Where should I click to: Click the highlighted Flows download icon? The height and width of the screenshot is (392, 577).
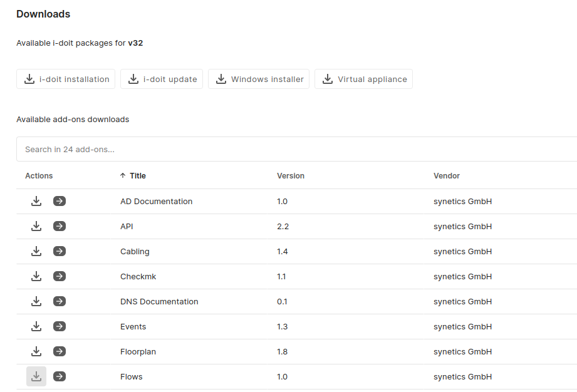[36, 376]
